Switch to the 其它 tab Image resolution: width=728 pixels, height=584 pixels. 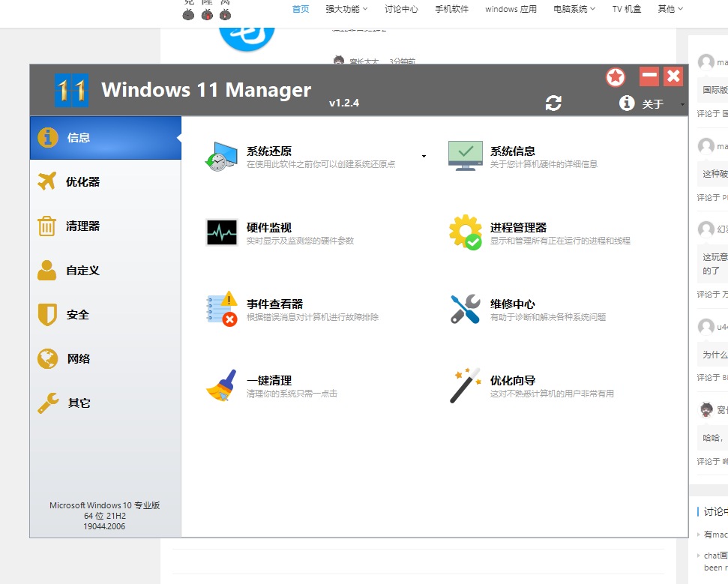click(x=106, y=403)
